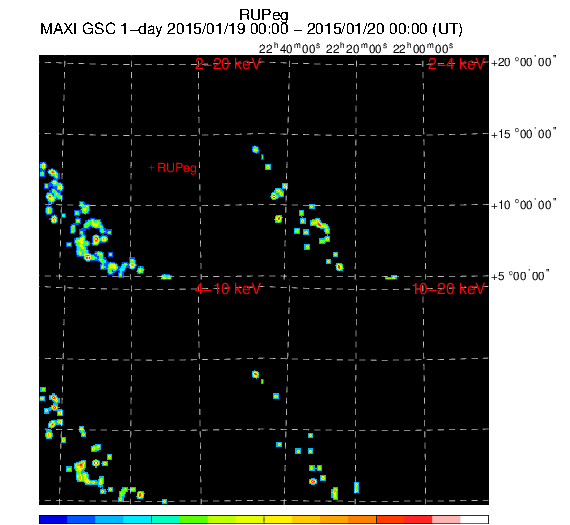This screenshot has width=570, height=525.
Task: Pick the white end of color bar
Action: (x=474, y=519)
